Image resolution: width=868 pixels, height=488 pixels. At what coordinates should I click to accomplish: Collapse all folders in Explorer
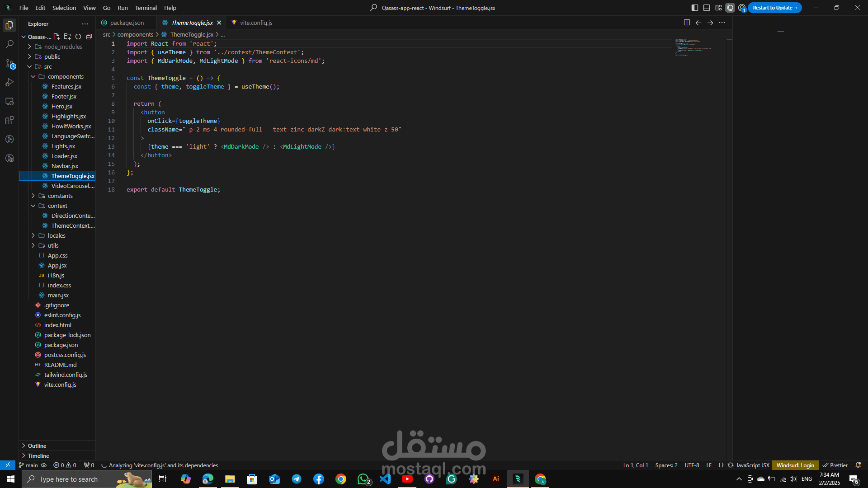[89, 37]
